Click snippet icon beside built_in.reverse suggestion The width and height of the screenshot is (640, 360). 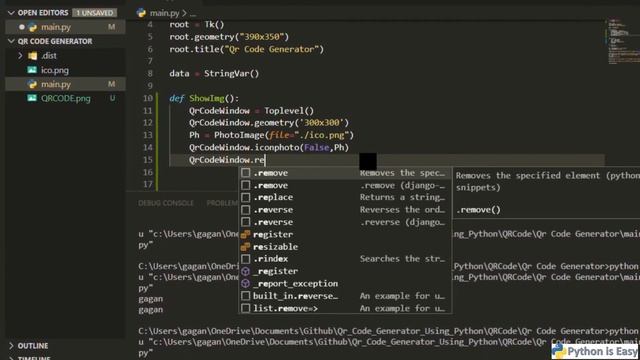coord(245,296)
